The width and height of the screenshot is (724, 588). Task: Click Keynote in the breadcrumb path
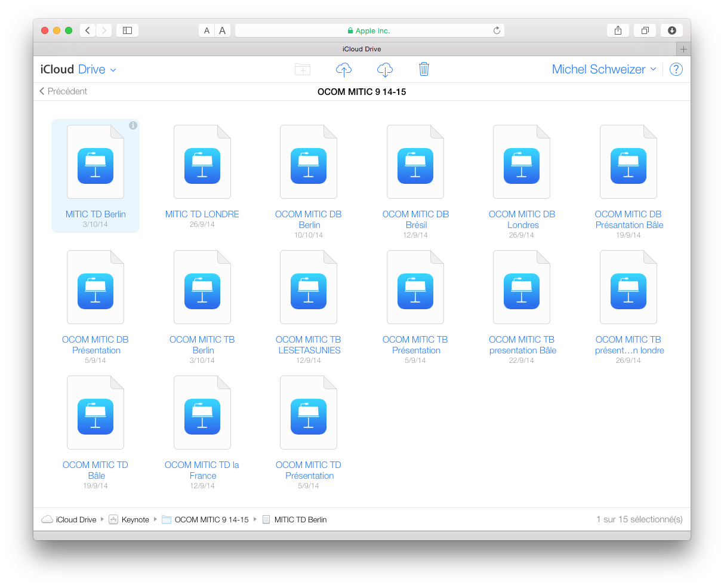135,519
